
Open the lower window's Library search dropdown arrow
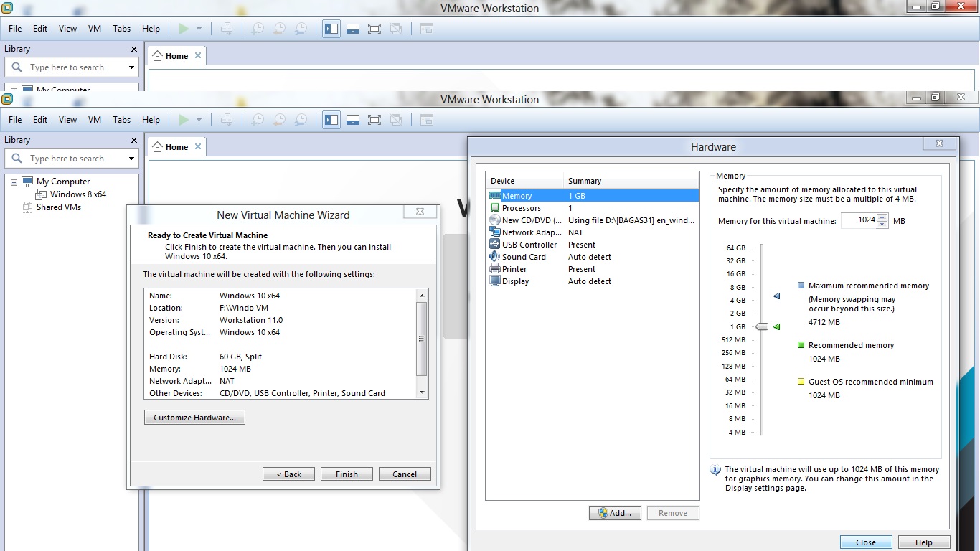(x=131, y=159)
